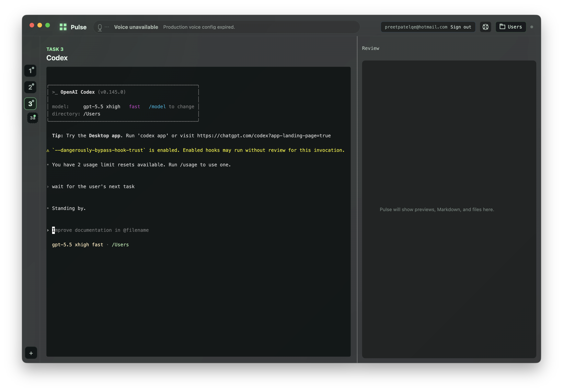This screenshot has height=392, width=563.
Task: Open the help lifebuoy icon
Action: (x=485, y=27)
